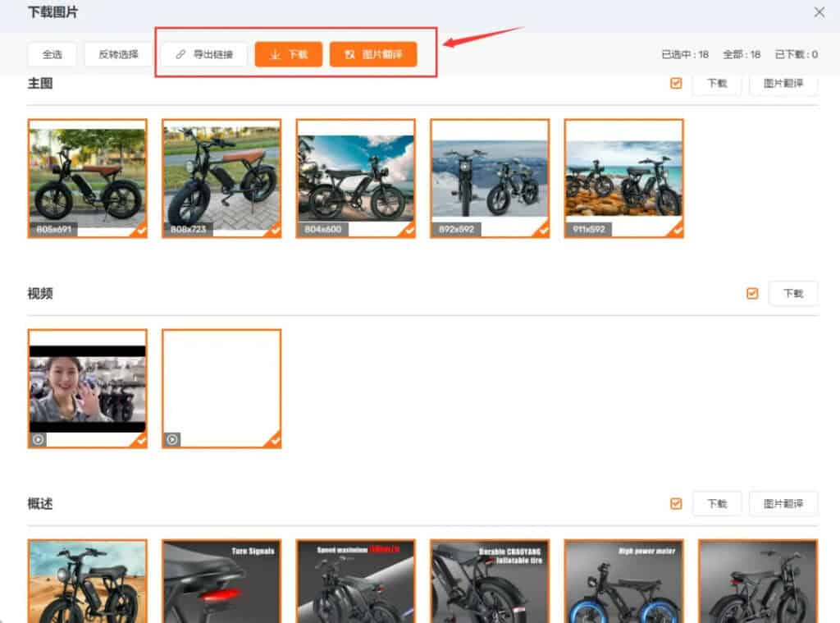Click play icon on blank video thumbnail
The width and height of the screenshot is (840, 623).
(x=172, y=440)
